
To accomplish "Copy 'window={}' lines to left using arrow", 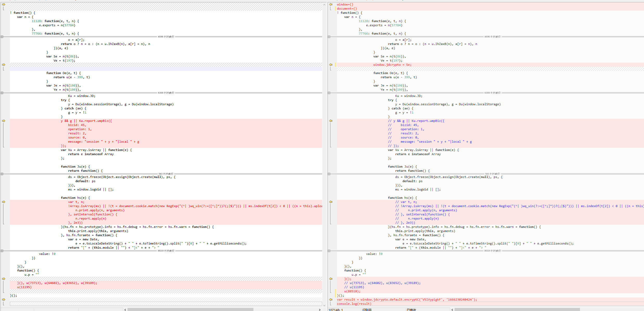I will 331,4.
